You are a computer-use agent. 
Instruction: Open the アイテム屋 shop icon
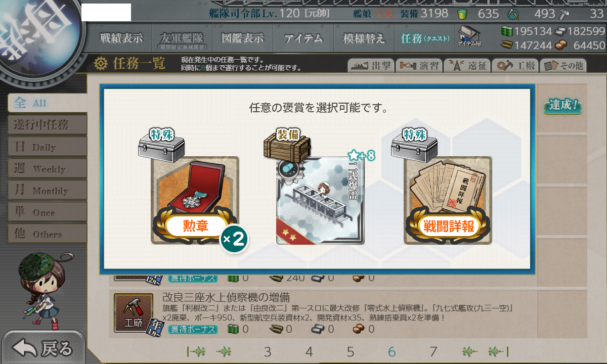click(469, 36)
